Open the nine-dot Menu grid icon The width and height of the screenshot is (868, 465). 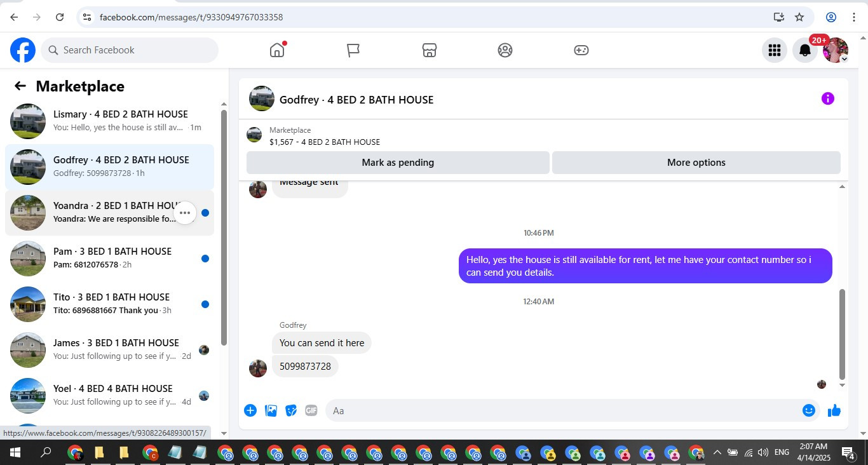[x=774, y=50]
